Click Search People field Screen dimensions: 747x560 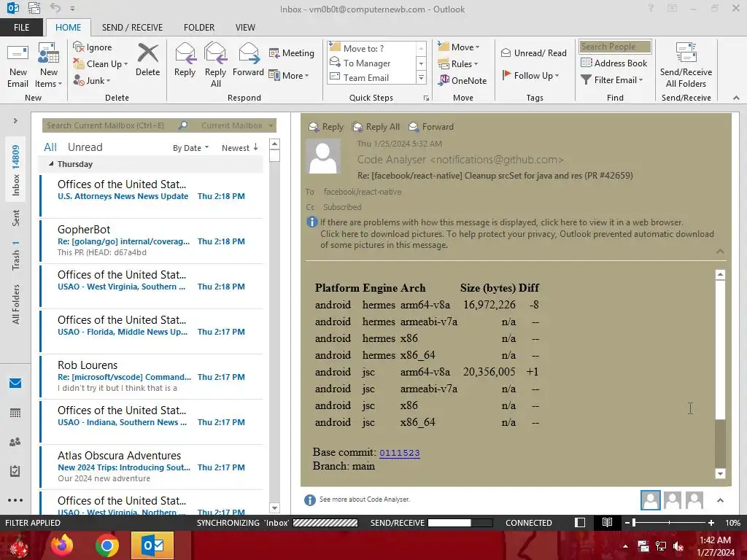615,47
